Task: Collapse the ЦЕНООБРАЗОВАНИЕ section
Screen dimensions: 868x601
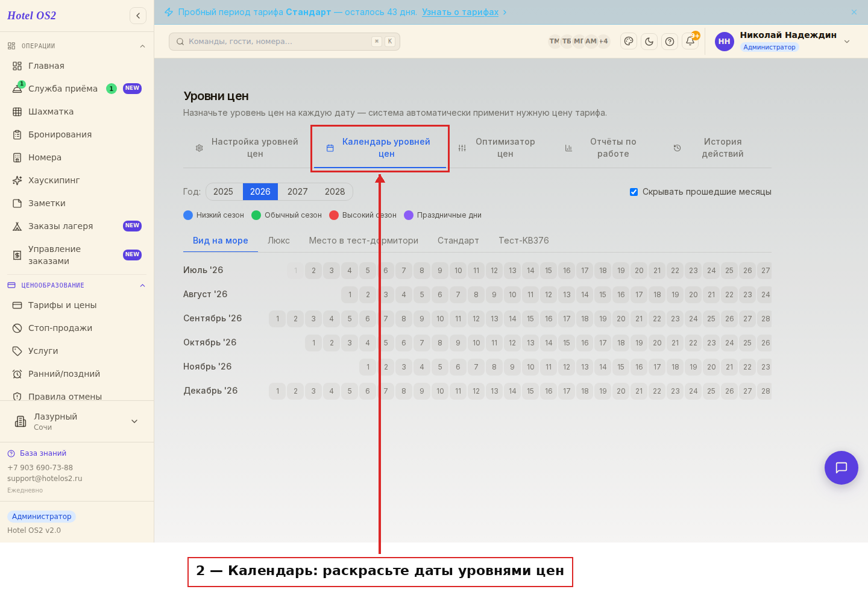Action: click(142, 285)
